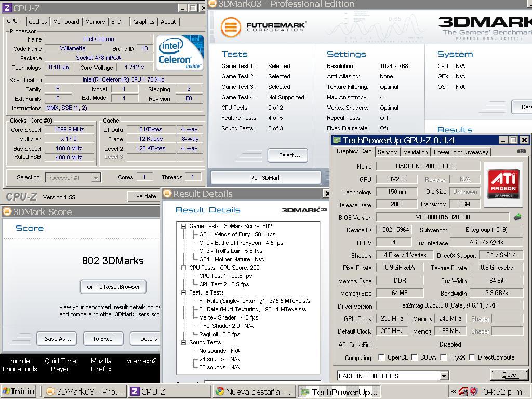Open vcamexp2 desktop shortcut

[x=142, y=361]
